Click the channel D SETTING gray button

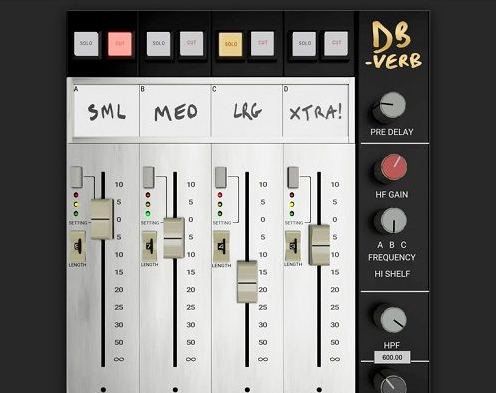coord(293,178)
